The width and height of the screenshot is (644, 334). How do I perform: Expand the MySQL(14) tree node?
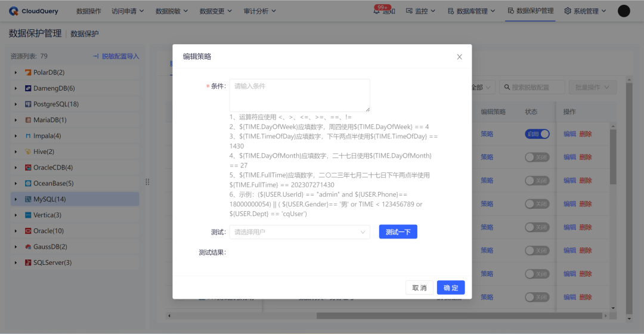click(x=16, y=199)
